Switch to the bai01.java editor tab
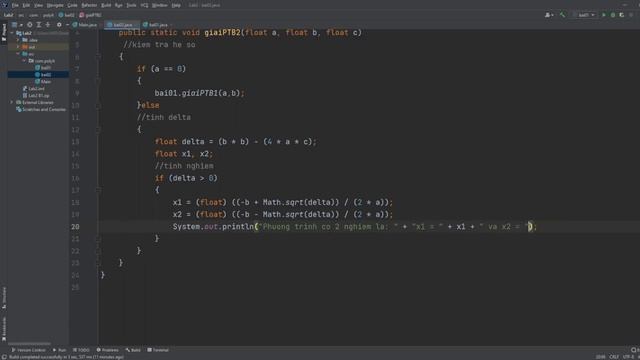Image resolution: width=640 pixels, height=360 pixels. point(156,25)
